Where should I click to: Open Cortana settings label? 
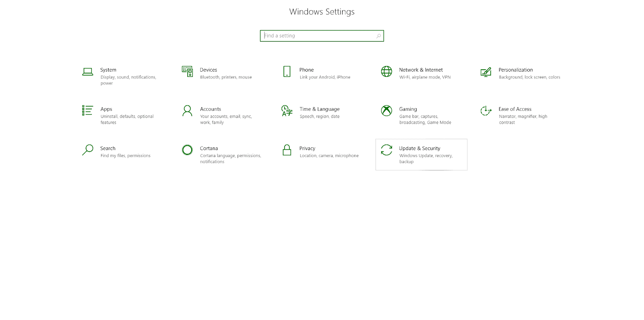(209, 148)
